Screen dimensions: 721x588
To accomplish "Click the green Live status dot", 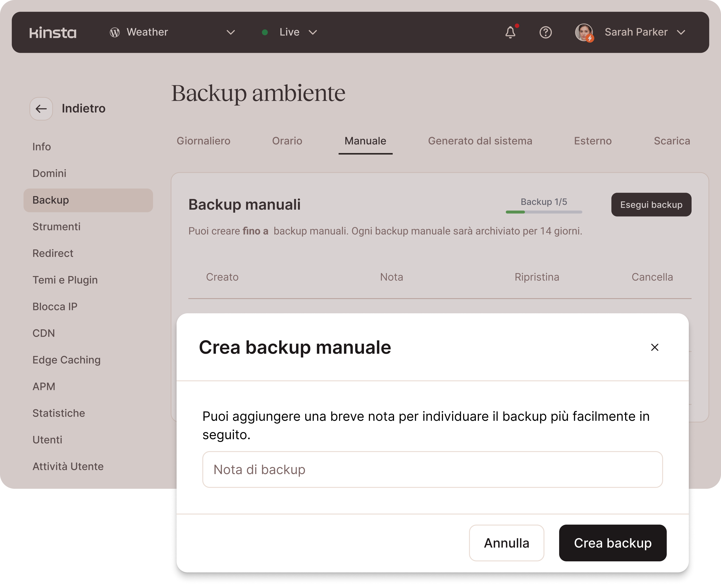I will coord(265,33).
